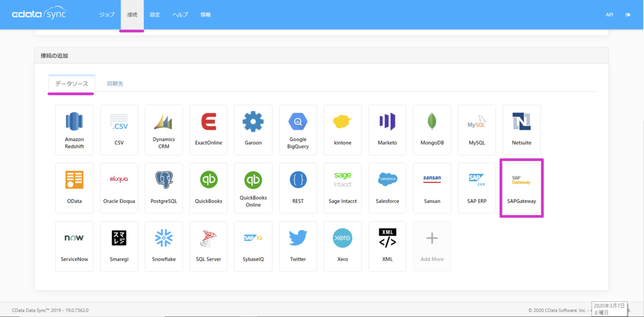Select the Salesforce cloud icon

(x=387, y=179)
